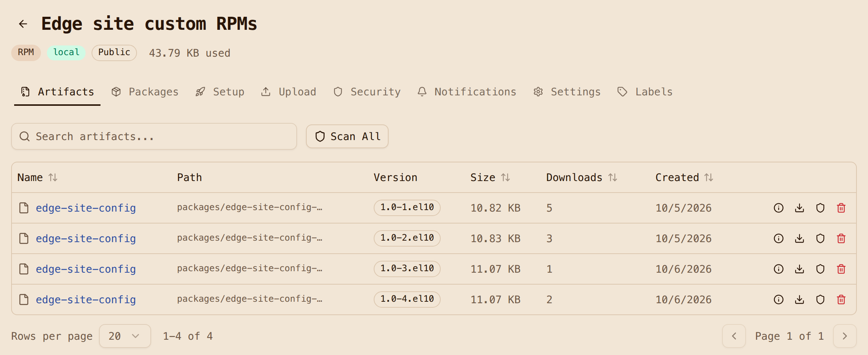868x355 pixels.
Task: Scan the 1.0-4.el10 artifact with shield icon
Action: (820, 299)
